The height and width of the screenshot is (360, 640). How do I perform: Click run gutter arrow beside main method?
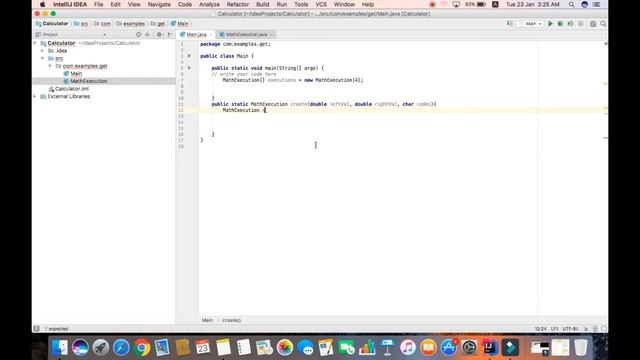tap(189, 68)
